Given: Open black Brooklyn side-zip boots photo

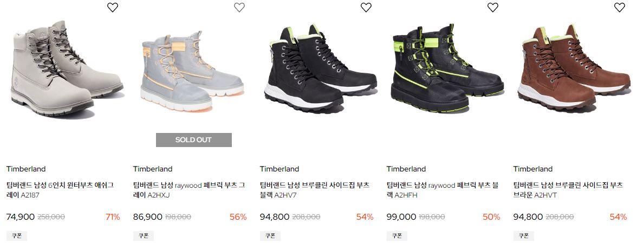Looking at the screenshot, I should coord(320,68).
